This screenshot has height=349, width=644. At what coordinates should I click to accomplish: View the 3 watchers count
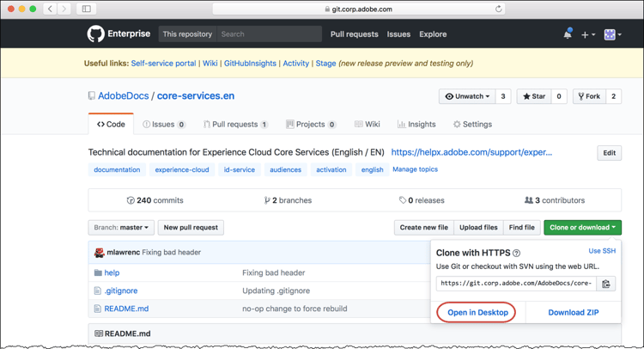(502, 96)
